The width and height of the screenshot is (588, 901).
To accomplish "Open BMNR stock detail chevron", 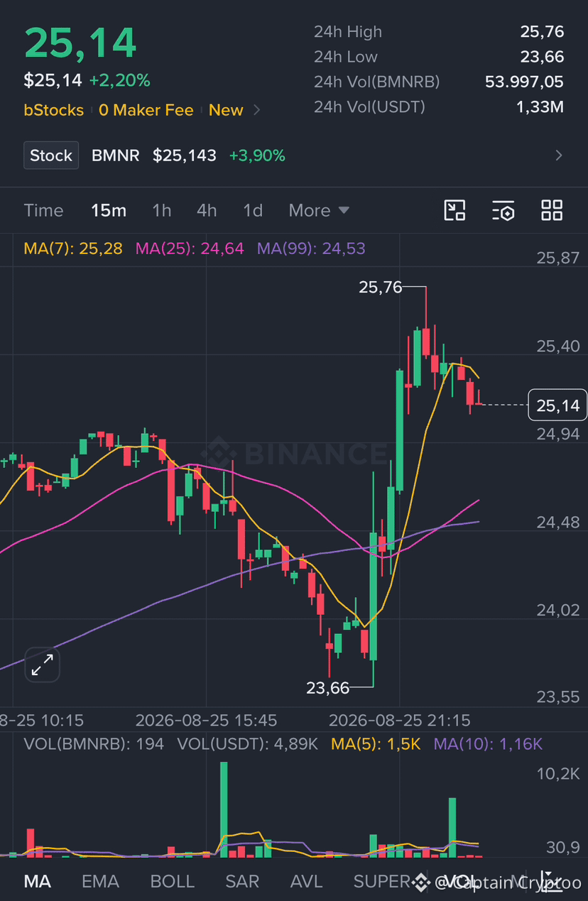I will tap(559, 155).
